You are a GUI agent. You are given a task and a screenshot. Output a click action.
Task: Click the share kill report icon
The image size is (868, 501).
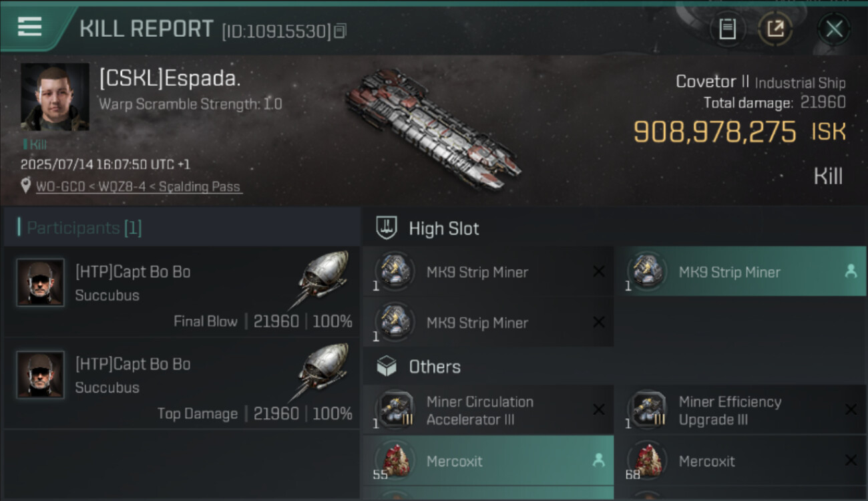tap(775, 29)
